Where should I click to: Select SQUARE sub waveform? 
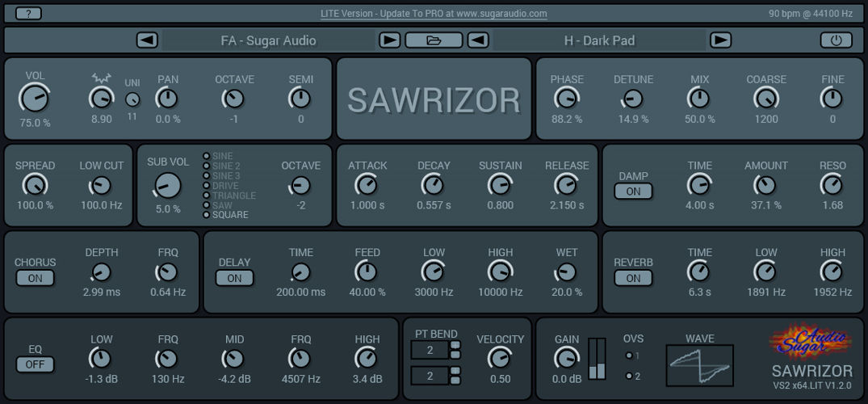coord(225,214)
